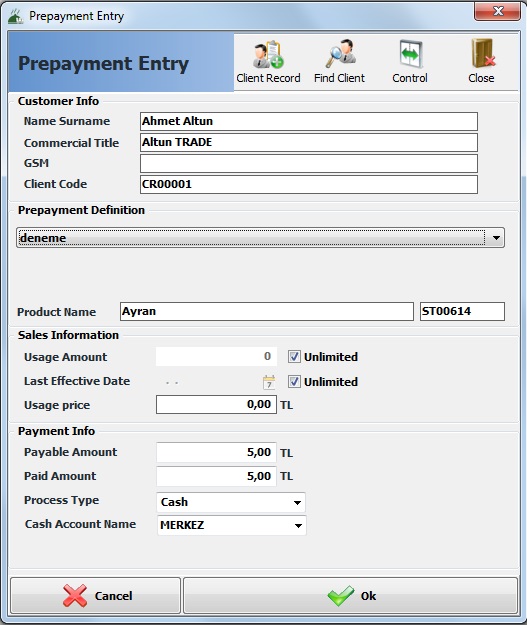Open the calendar icon for Last Effective Date

(269, 382)
